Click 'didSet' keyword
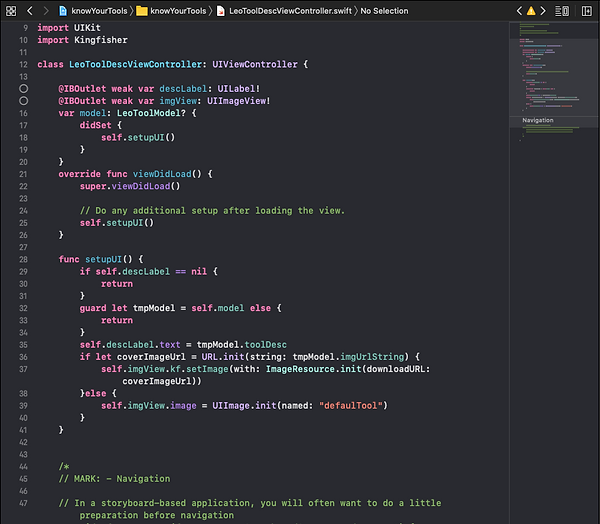The image size is (600, 524). pos(96,126)
